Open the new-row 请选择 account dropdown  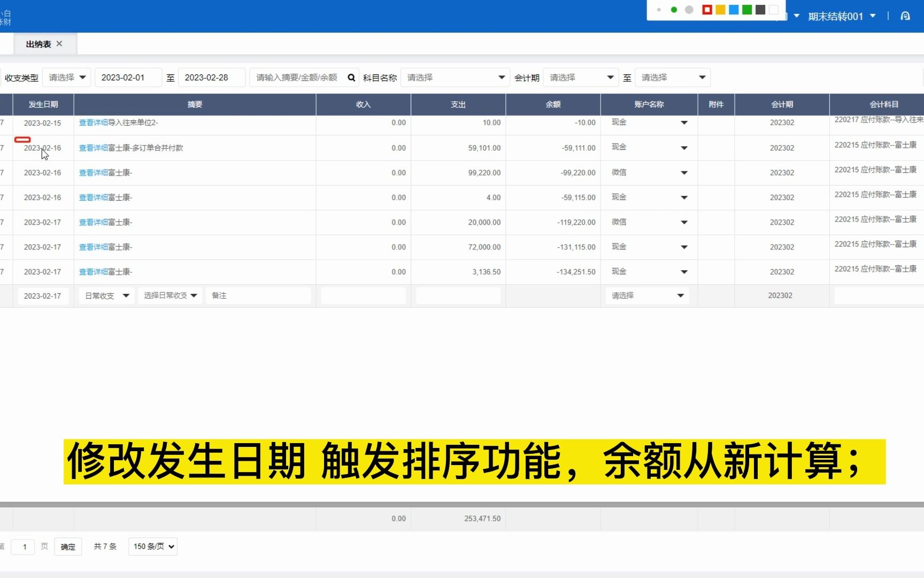click(x=647, y=295)
